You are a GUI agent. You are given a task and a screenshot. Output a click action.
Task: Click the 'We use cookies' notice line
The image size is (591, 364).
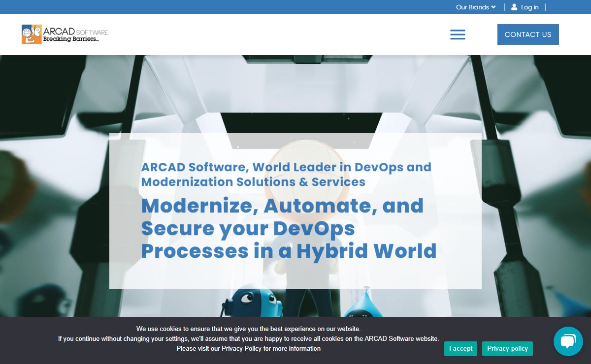click(248, 329)
